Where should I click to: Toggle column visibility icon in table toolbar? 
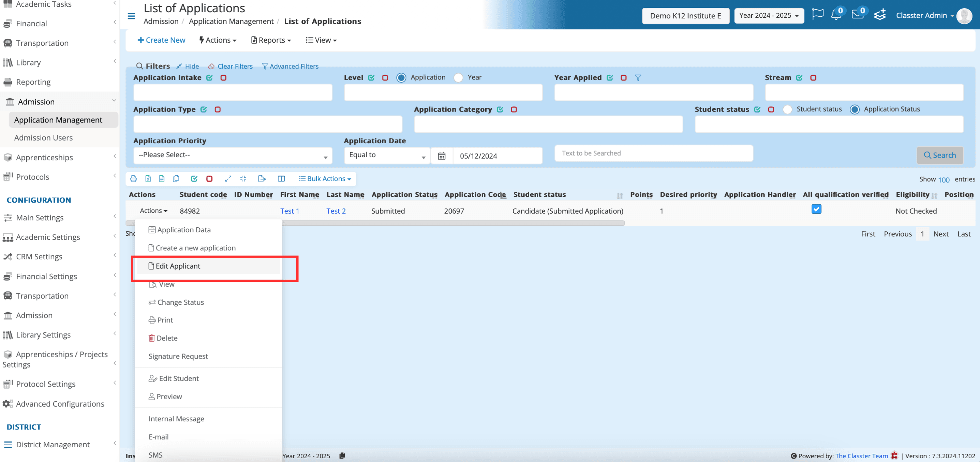click(281, 178)
